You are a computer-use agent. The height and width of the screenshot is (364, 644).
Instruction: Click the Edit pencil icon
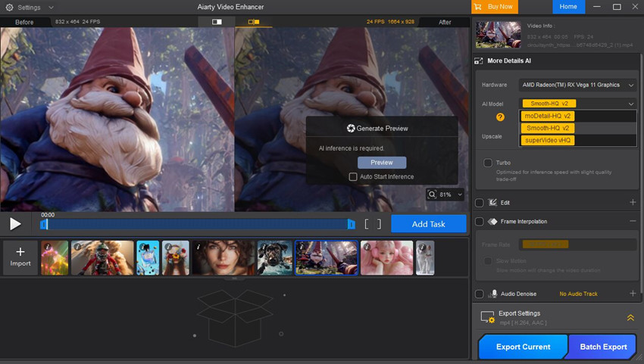[x=492, y=202]
